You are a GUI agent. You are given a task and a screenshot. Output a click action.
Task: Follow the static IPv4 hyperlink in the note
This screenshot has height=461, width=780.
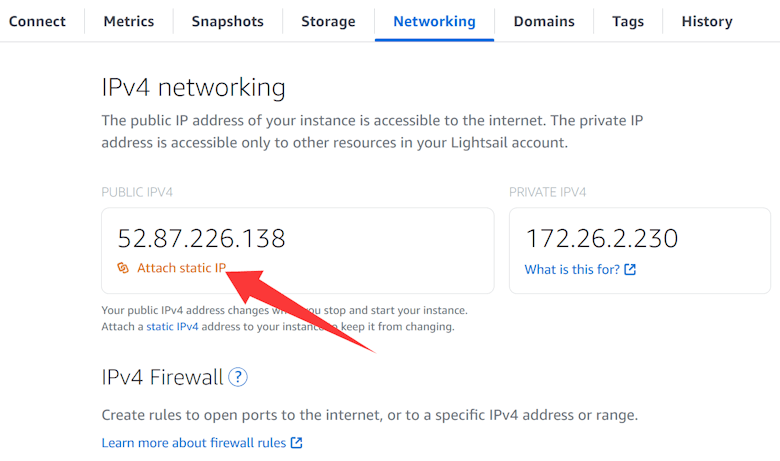click(x=171, y=327)
